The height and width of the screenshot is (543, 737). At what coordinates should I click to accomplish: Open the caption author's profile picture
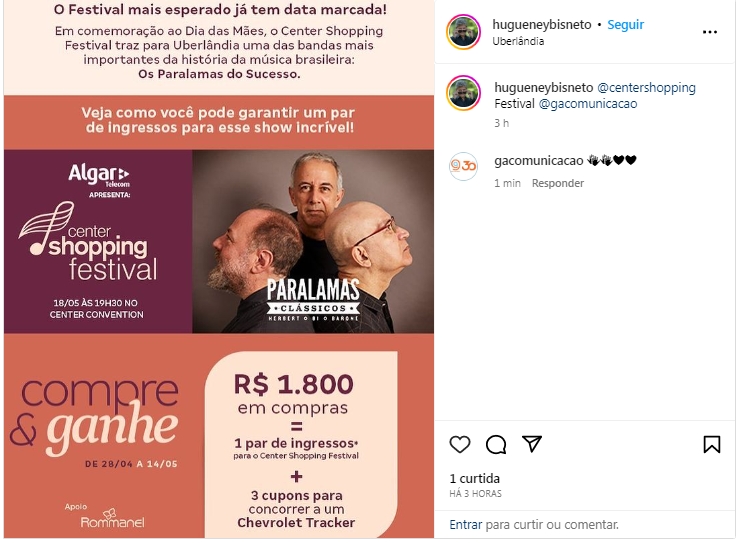pos(463,93)
